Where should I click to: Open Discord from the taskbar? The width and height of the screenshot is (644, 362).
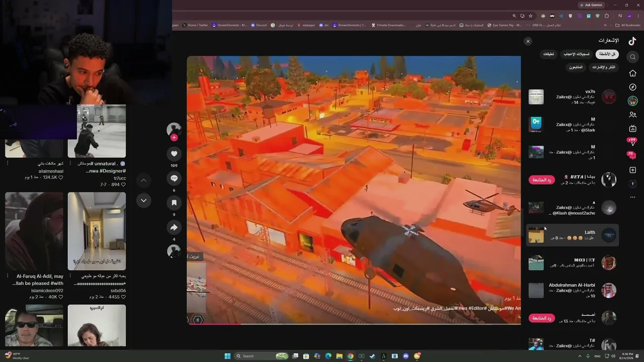[406, 356]
